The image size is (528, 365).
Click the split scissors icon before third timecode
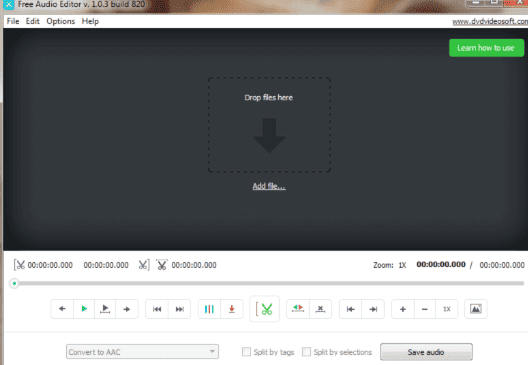(x=162, y=265)
